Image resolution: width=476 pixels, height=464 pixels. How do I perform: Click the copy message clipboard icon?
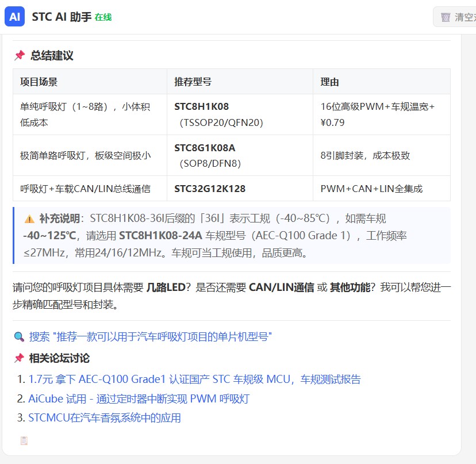click(x=24, y=440)
